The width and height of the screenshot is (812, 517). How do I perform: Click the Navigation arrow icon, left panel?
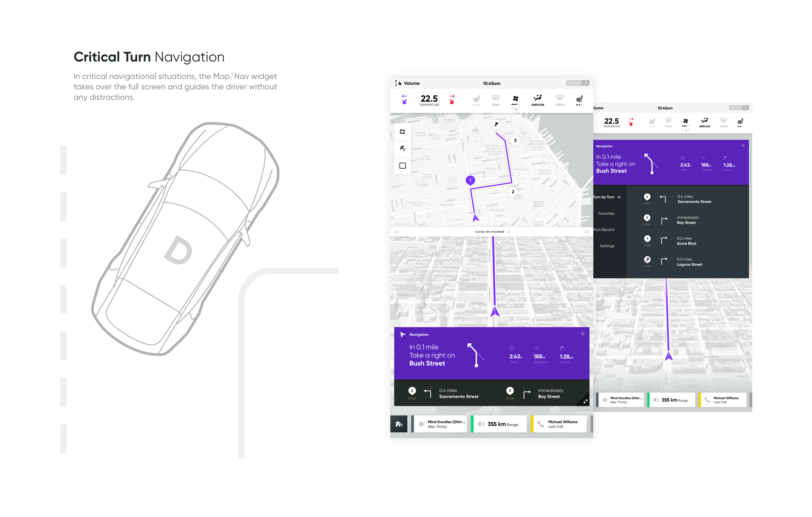point(402,335)
